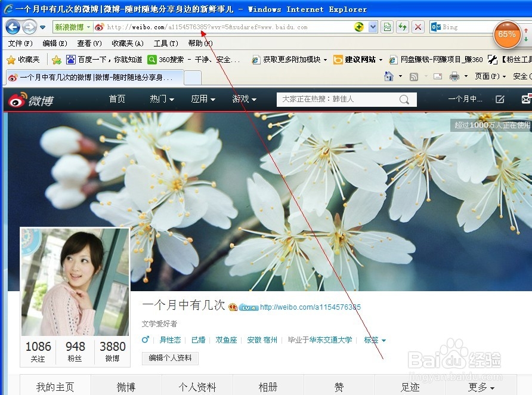Viewport: 532px width, 395px height.
Task: Click the 948 粉丝 count
Action: 75,351
